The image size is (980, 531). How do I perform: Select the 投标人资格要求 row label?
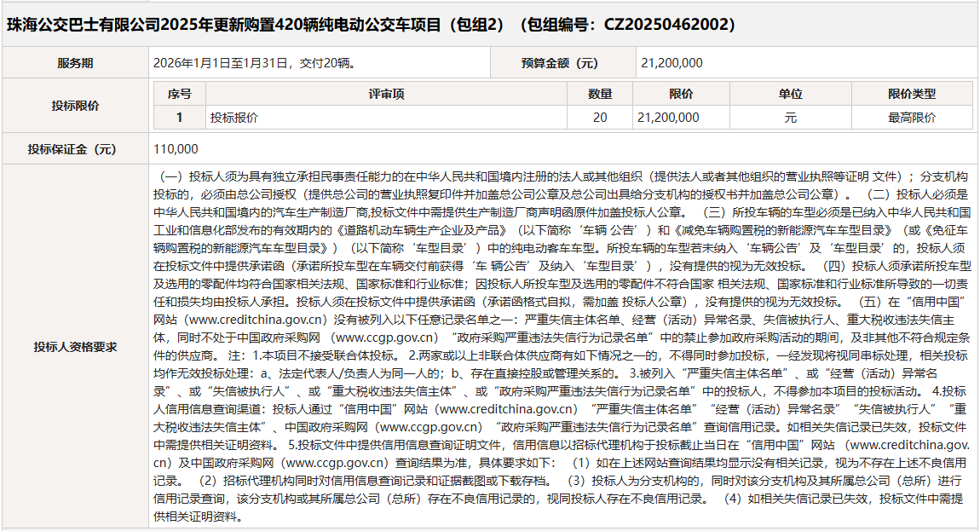(75, 347)
